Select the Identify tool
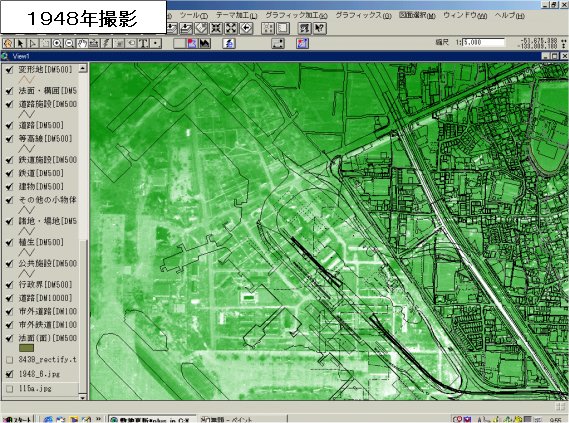569x423 pixels. tap(8, 44)
